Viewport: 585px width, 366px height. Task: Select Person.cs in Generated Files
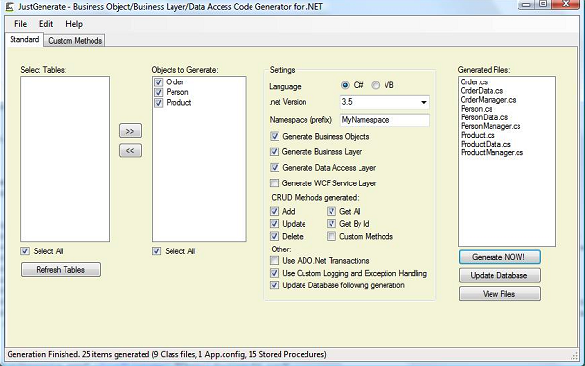(x=476, y=109)
